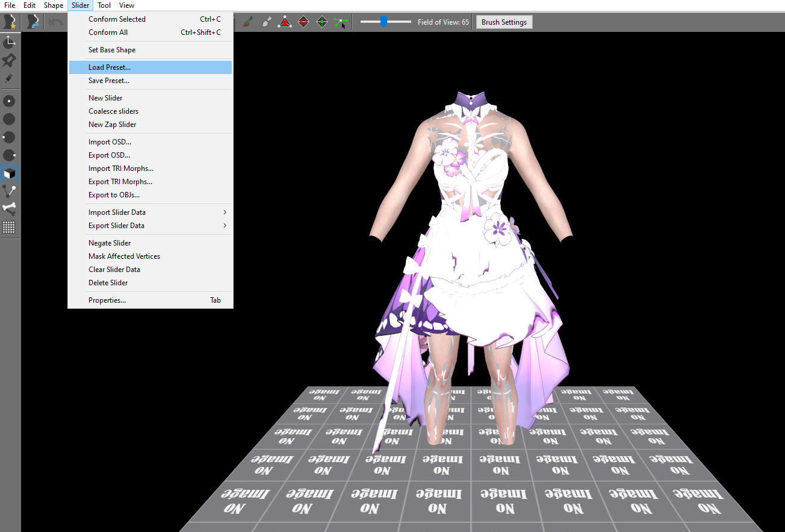
Task: Open the File menu
Action: (x=10, y=5)
